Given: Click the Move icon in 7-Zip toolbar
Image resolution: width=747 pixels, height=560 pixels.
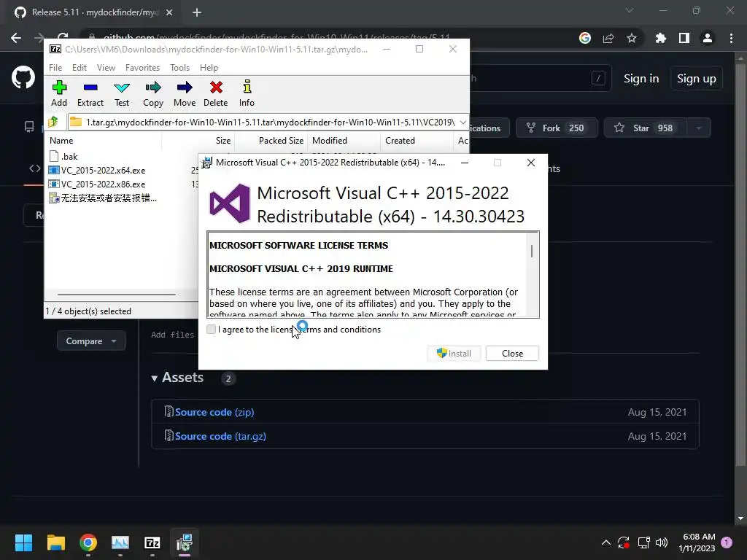Looking at the screenshot, I should tap(185, 93).
